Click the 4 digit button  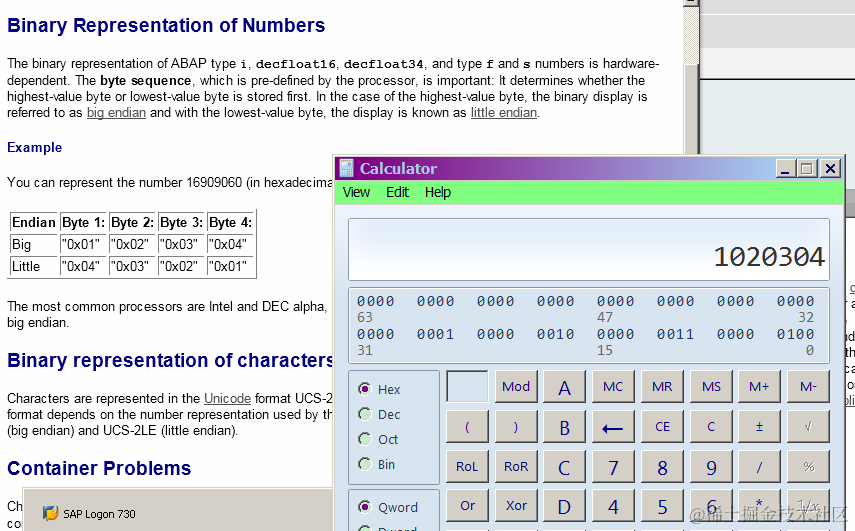[613, 506]
